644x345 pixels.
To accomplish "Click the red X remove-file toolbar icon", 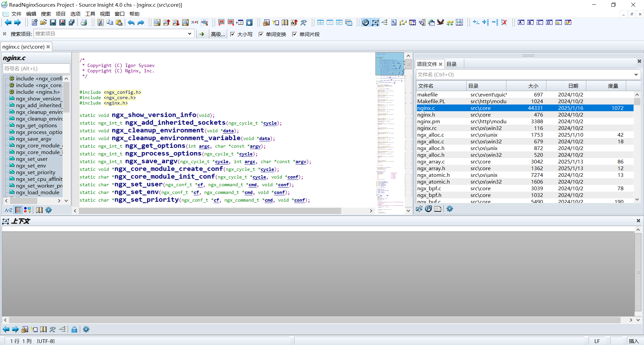I will pos(504,22).
